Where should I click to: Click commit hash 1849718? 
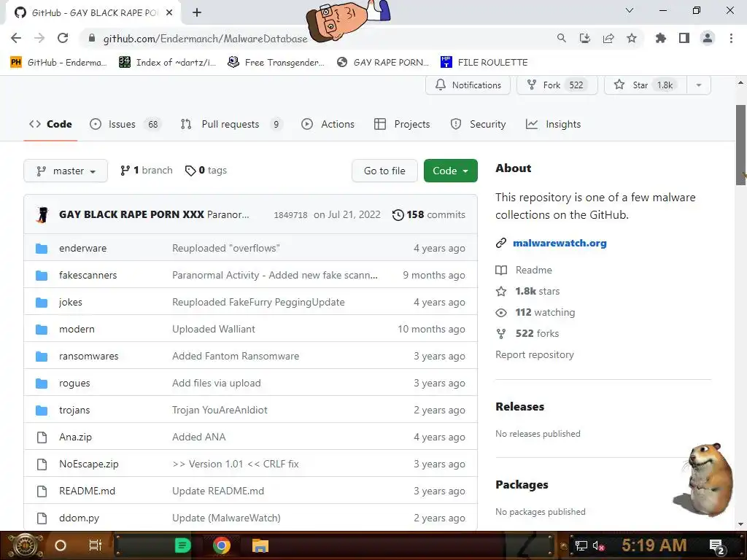290,215
